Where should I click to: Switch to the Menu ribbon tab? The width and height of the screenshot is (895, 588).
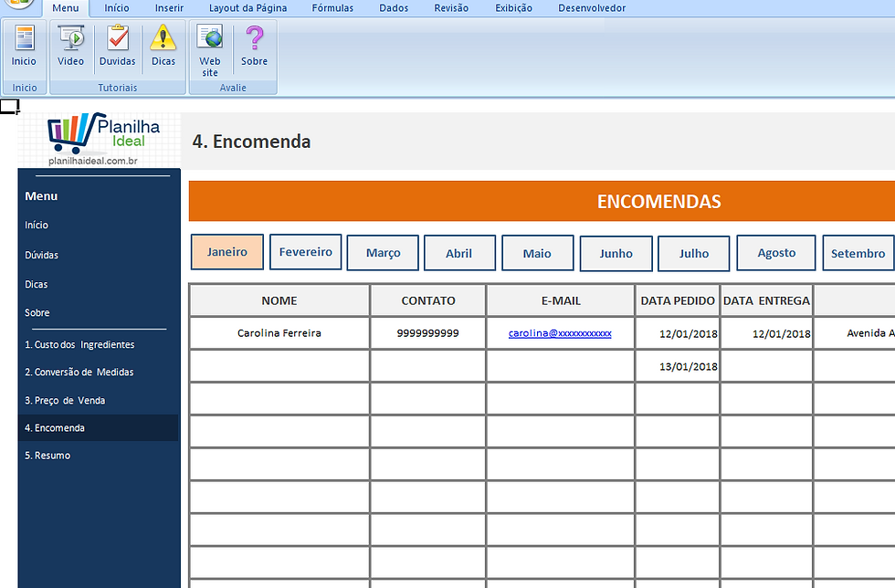click(x=66, y=8)
